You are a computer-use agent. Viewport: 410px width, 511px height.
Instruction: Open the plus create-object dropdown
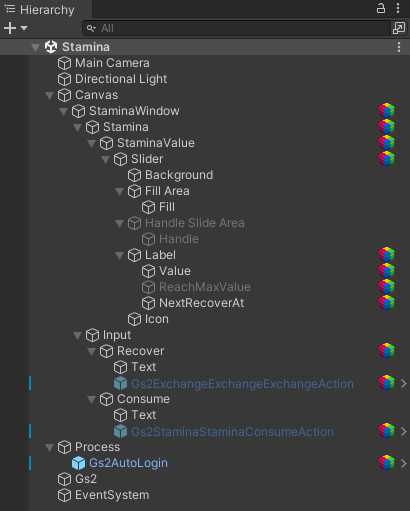[15, 28]
